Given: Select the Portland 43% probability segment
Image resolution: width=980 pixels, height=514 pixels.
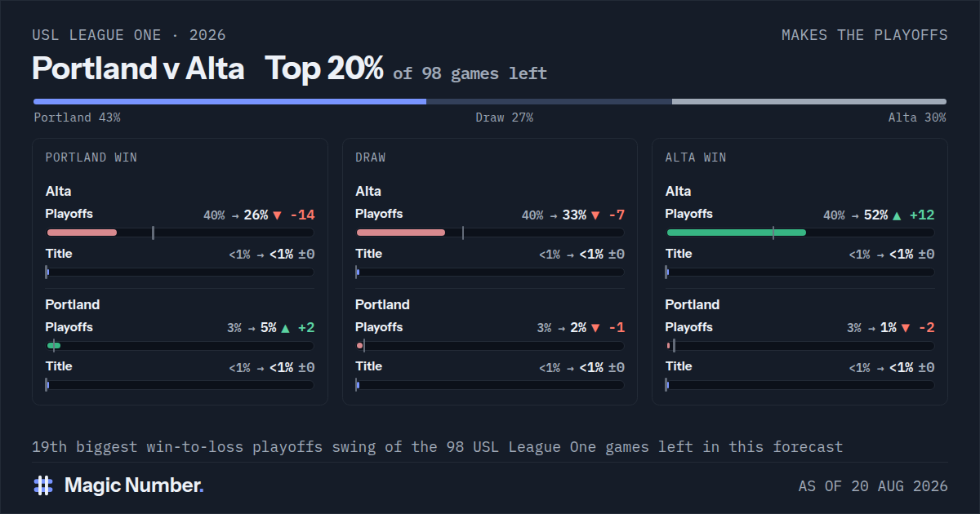Looking at the screenshot, I should click(x=229, y=102).
